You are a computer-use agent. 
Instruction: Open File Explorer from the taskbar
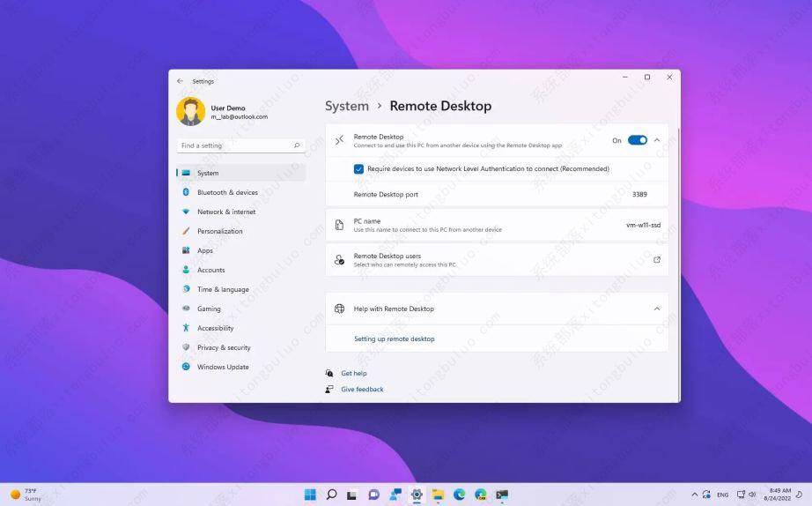438,495
